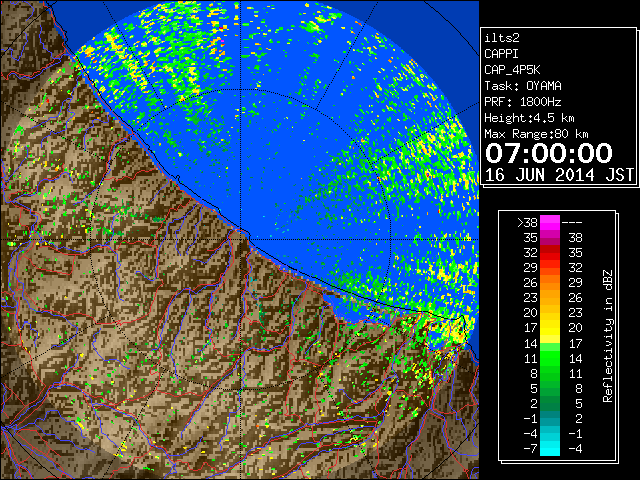Click the magenta >38 dBZ color swatch
640x480 pixels.
[550, 223]
